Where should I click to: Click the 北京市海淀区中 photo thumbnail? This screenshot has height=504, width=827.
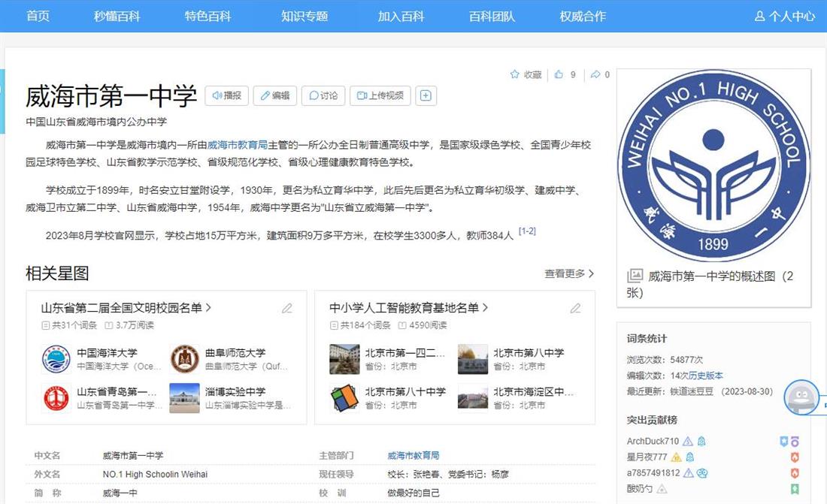tap(473, 398)
